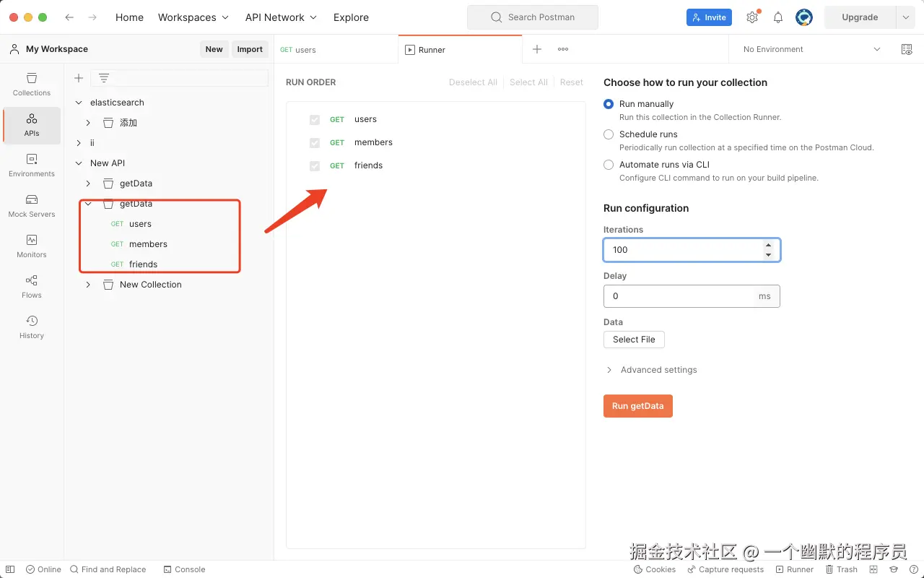Click the forward navigation arrow
Image resolution: width=924 pixels, height=578 pixels.
[92, 17]
